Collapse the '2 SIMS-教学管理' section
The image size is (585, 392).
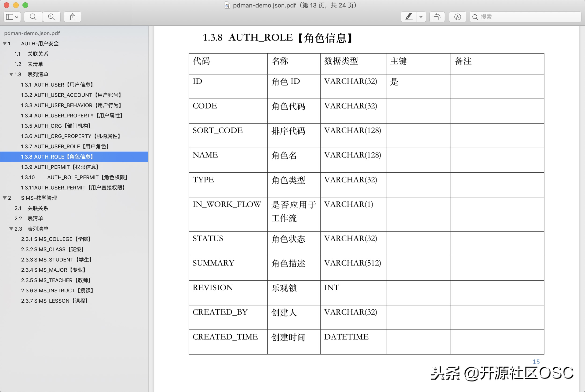click(x=4, y=198)
